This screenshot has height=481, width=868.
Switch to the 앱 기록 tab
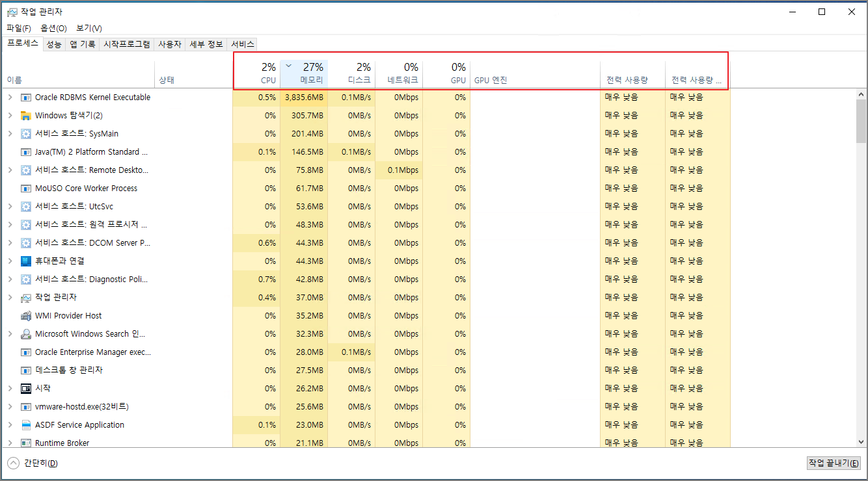coord(83,44)
